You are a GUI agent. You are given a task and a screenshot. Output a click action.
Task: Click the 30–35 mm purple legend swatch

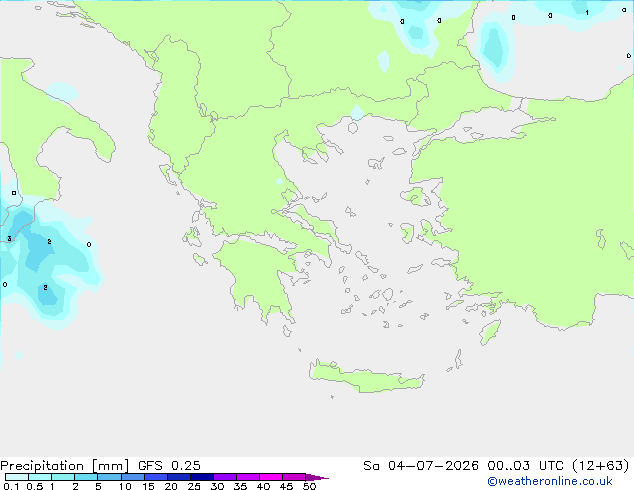[225, 477]
